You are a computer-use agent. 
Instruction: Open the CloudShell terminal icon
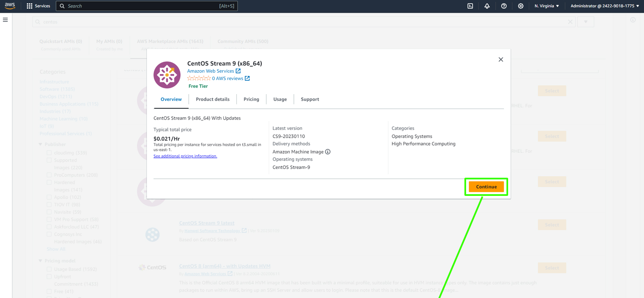click(470, 6)
